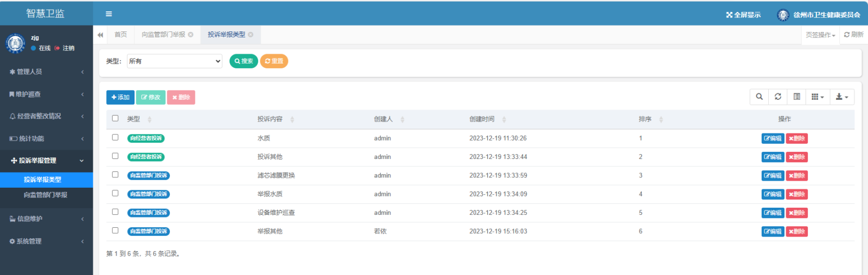This screenshot has width=868, height=275.
Task: Expand the 管理人员 sidebar menu
Action: coord(47,72)
